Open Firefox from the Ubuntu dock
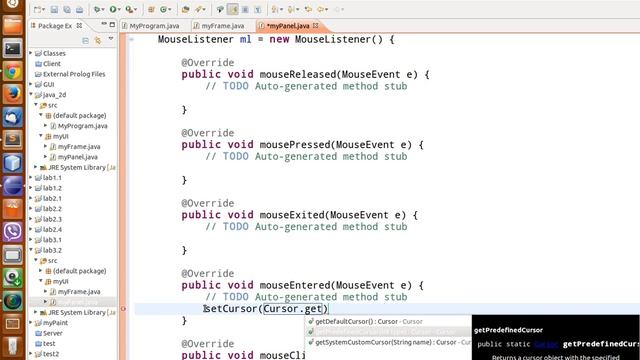The image size is (640, 360). click(13, 94)
